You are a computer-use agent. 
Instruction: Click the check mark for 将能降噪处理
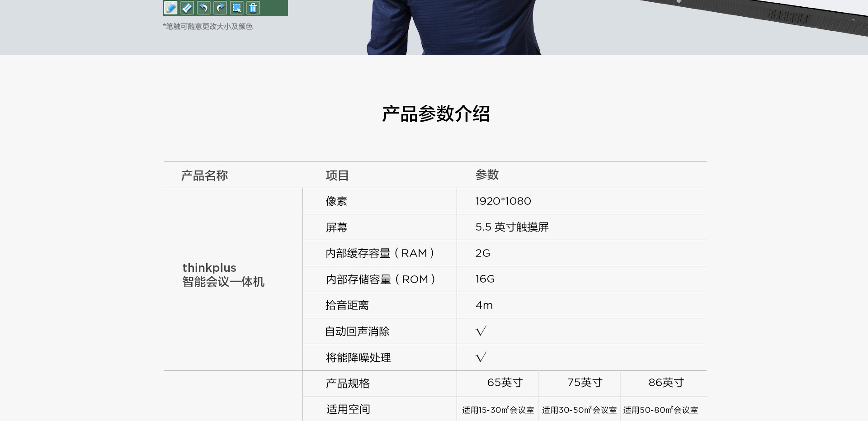tap(481, 357)
